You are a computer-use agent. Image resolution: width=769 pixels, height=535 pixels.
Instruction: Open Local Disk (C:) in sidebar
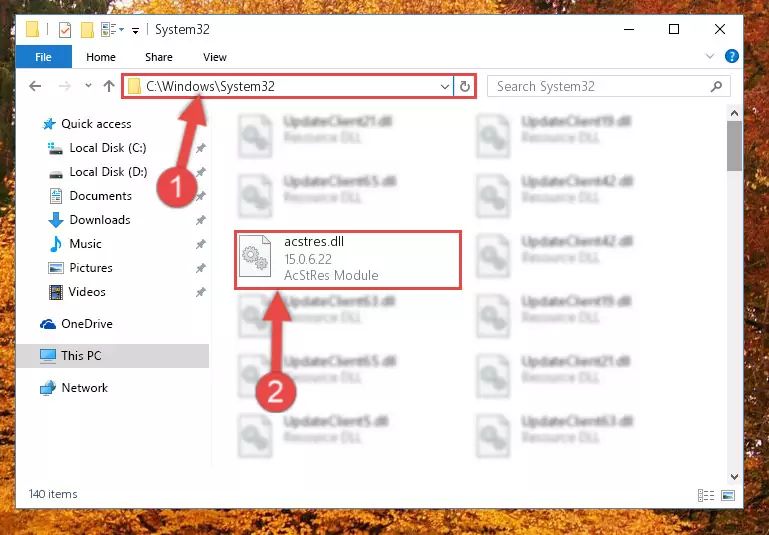[x=108, y=148]
